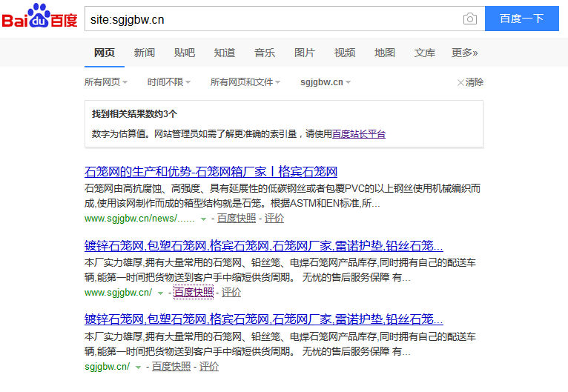Open 百度快照 for the sgjgbw.cn/ result without www
The height and width of the screenshot is (392, 568).
[171, 366]
